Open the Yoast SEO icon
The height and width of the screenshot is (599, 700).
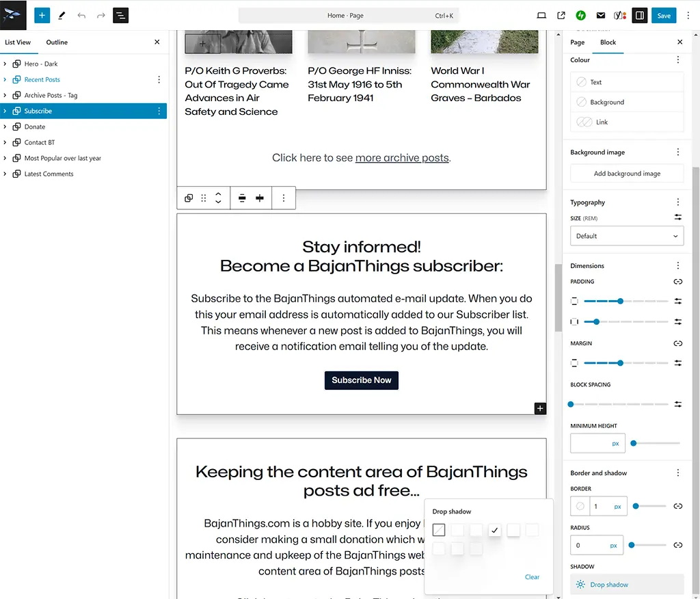pos(619,15)
